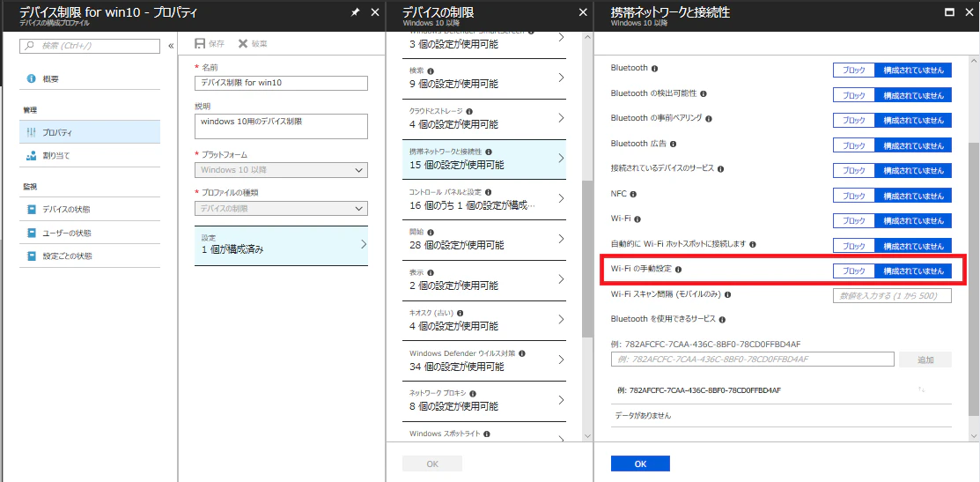The height and width of the screenshot is (482, 980).
Task: Click the pin icon in properties blade header
Action: (x=355, y=11)
